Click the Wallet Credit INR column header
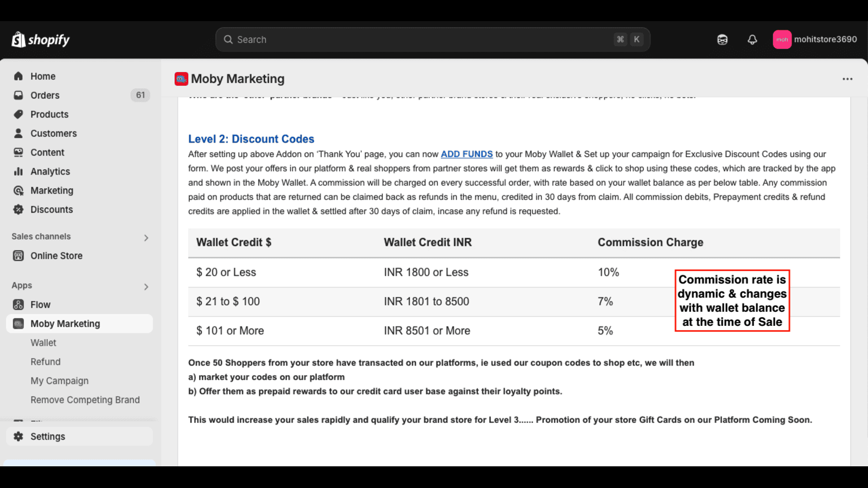Viewport: 868px width, 488px height. [428, 242]
